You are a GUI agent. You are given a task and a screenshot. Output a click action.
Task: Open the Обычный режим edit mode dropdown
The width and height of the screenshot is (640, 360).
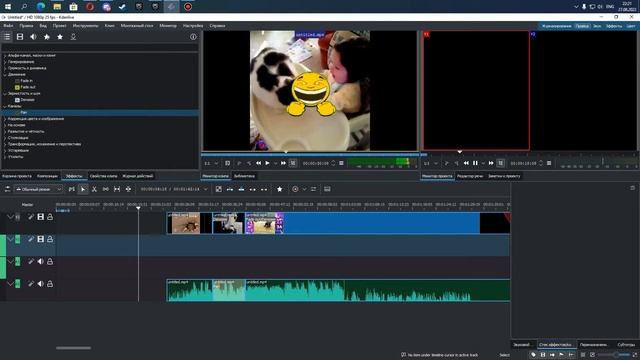click(39, 189)
